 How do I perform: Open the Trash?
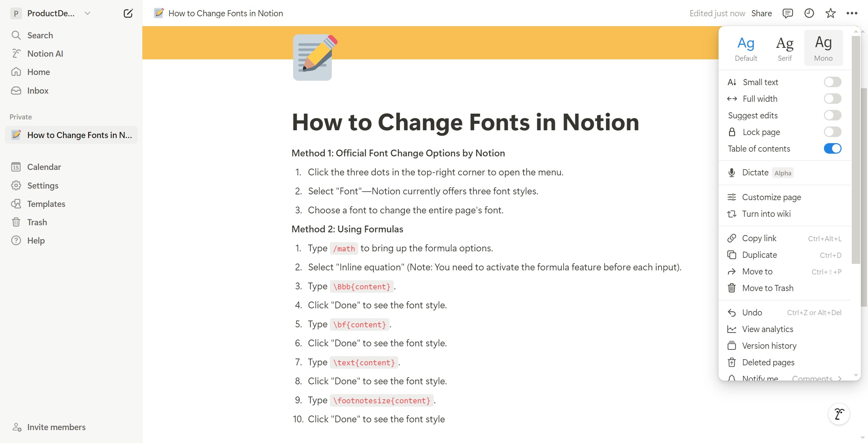tap(71, 222)
